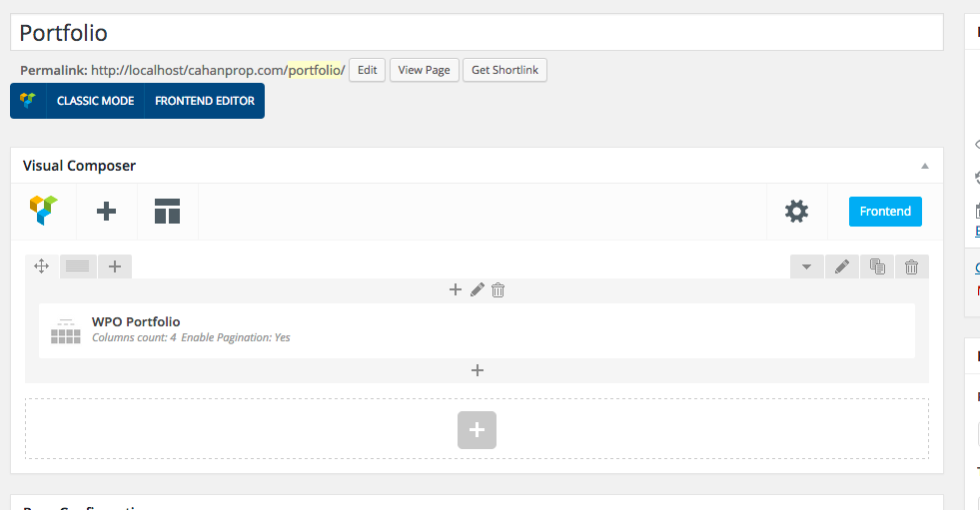
Task: Add new element with toolbar plus icon
Action: pyautogui.click(x=106, y=211)
